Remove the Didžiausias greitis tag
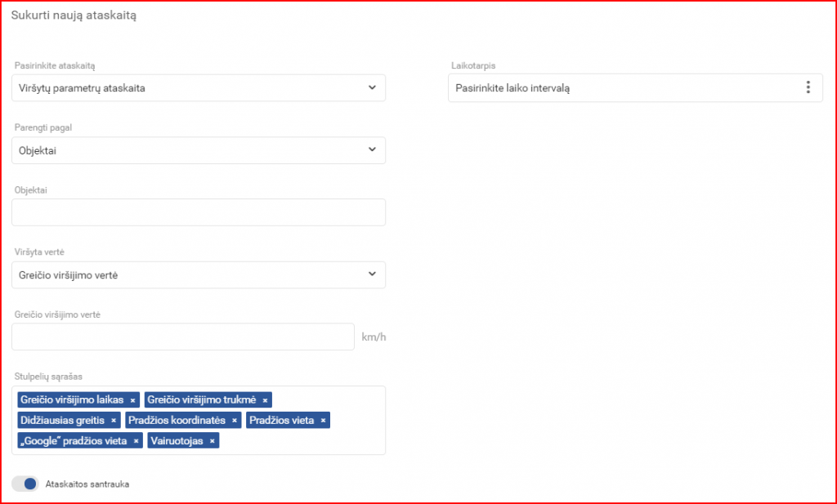This screenshot has height=504, width=837. 114,420
